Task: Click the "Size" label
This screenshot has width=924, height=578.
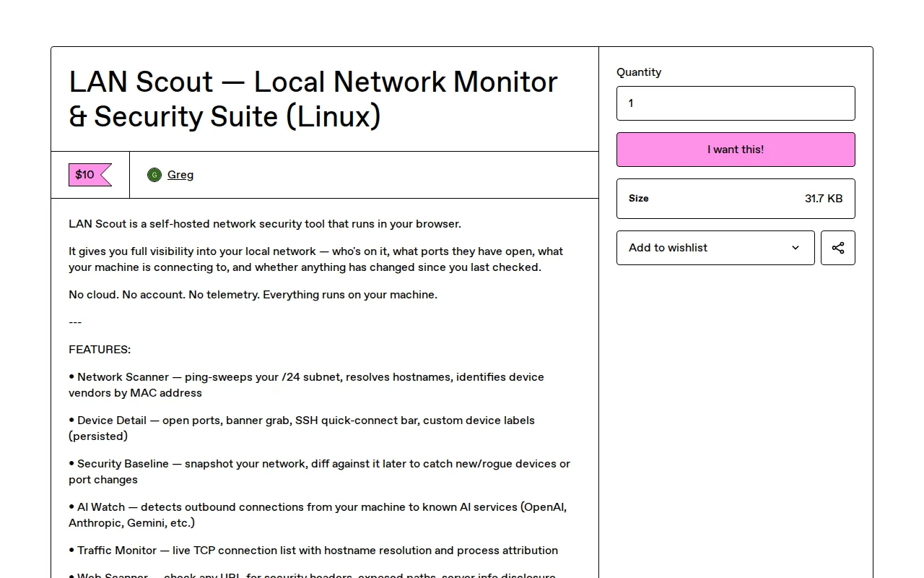Action: (639, 199)
